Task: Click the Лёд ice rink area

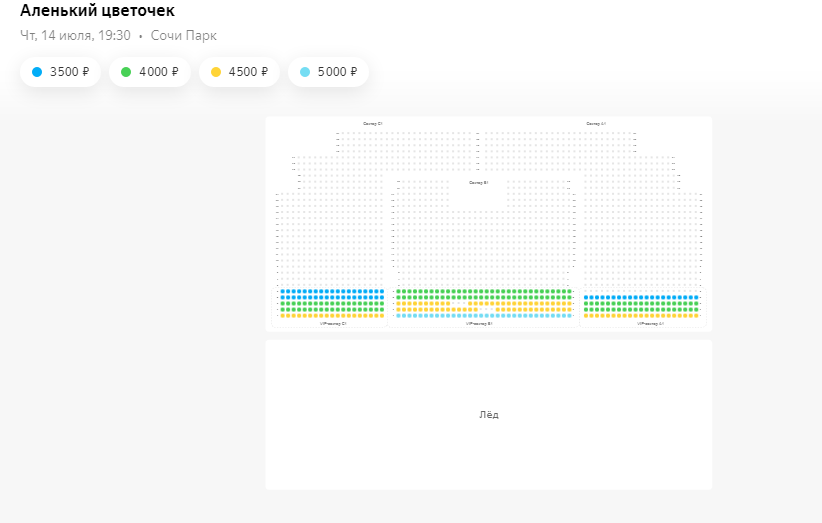Action: click(x=488, y=415)
